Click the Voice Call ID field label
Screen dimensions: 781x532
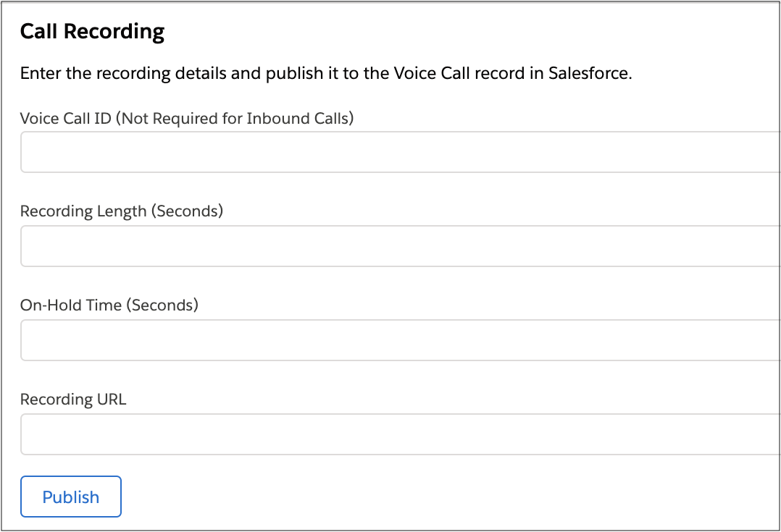coord(186,118)
